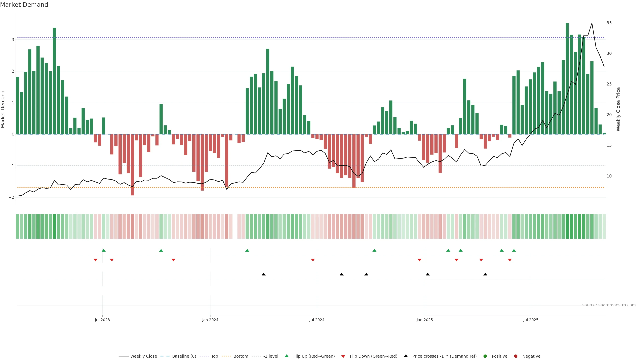644x362 pixels.
Task: Click first green flip-up marker near Jul 2023
Action: 104,250
